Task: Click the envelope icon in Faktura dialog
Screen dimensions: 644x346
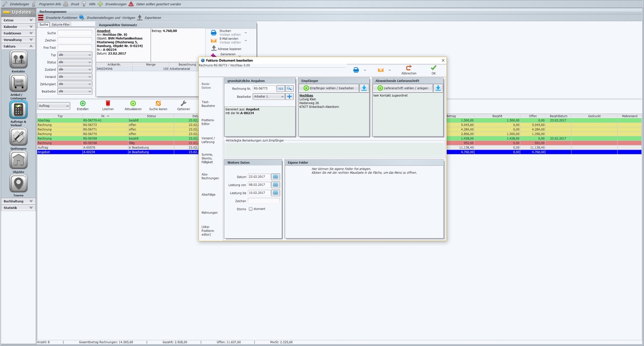Action: click(x=381, y=70)
